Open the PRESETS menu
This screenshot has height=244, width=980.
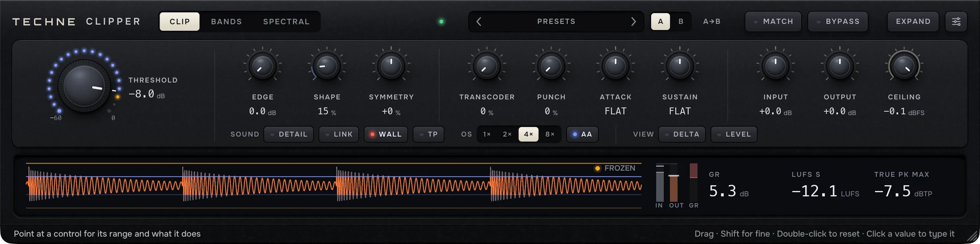click(556, 21)
